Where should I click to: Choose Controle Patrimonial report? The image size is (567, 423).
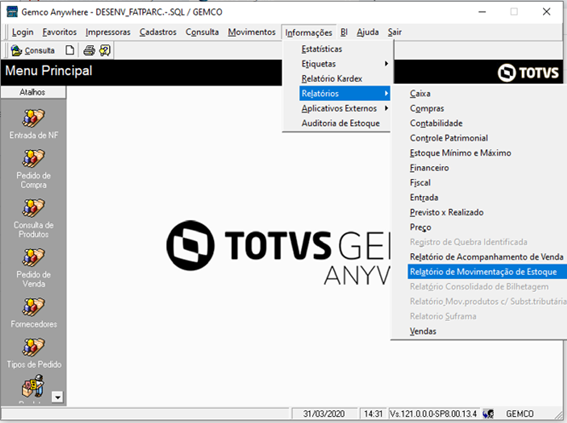pos(449,138)
